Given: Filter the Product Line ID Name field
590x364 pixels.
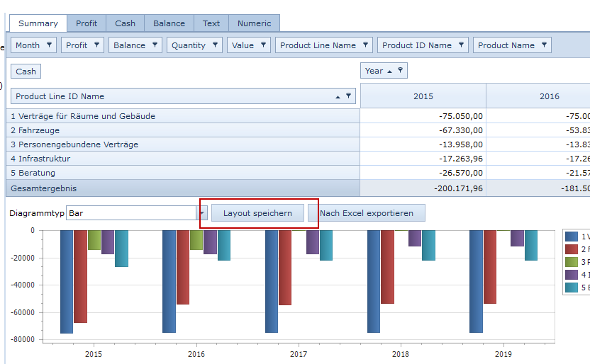Looking at the screenshot, I should (348, 96).
